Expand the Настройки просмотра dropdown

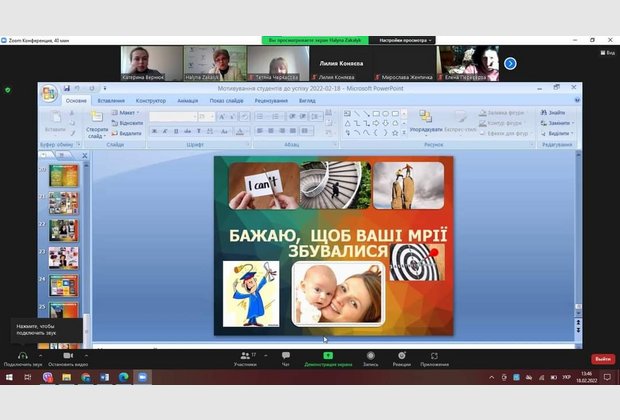(402, 40)
